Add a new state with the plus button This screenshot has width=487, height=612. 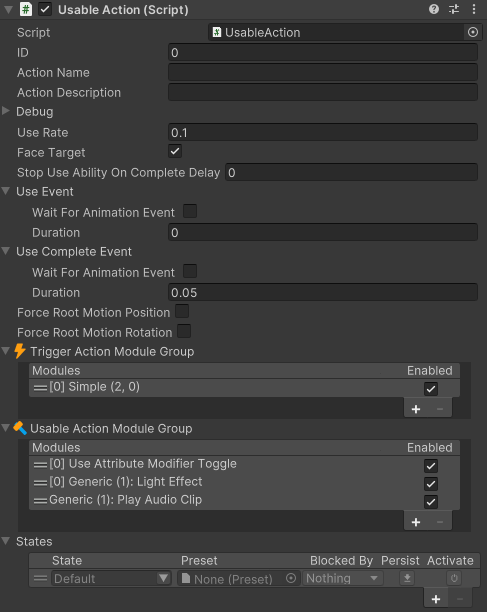pos(436,599)
